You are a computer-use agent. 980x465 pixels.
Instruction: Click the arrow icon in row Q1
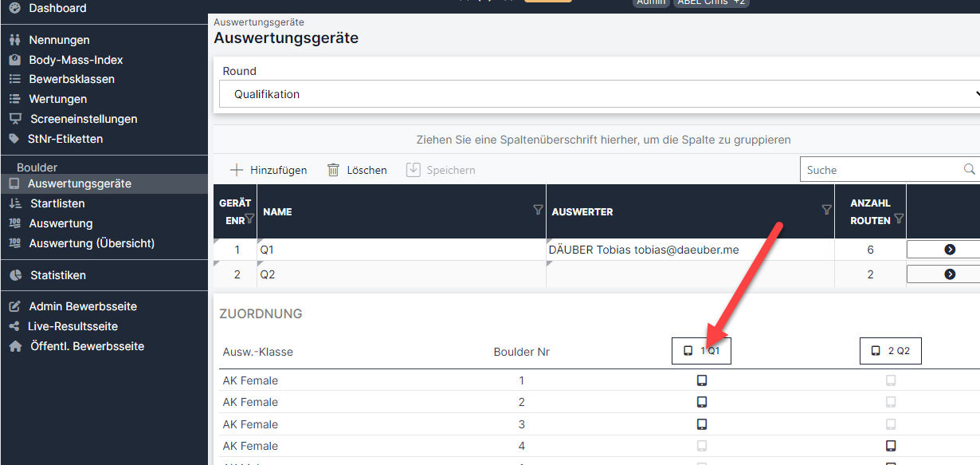point(949,250)
